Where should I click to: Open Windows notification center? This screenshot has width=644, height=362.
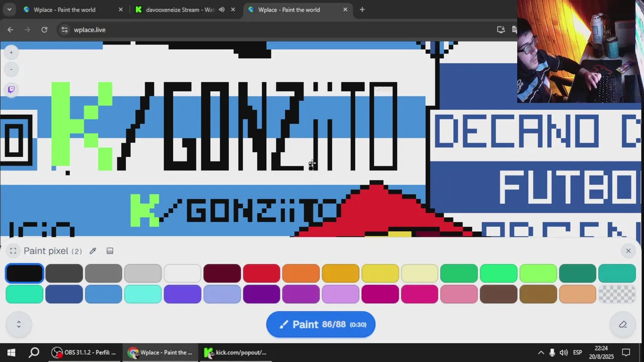(626, 352)
